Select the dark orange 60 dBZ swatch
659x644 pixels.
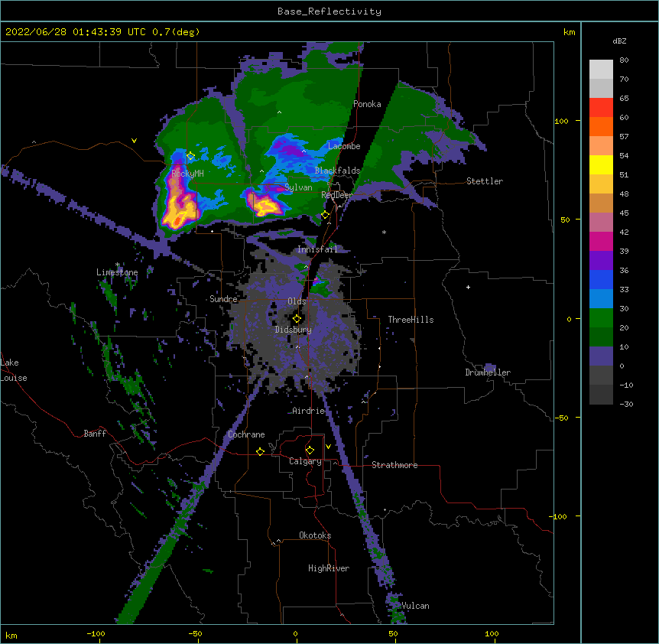pyautogui.click(x=601, y=126)
